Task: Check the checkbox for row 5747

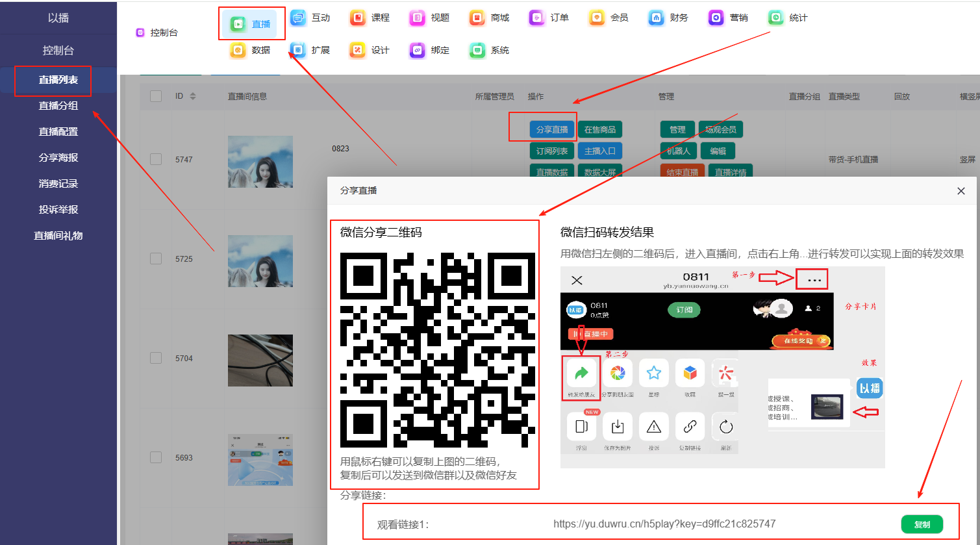Action: point(156,159)
